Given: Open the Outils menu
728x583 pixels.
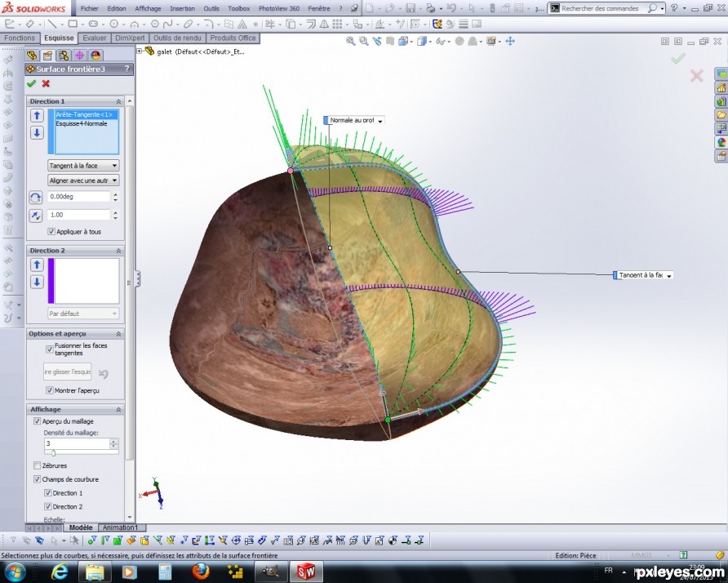Looking at the screenshot, I should tap(211, 8).
